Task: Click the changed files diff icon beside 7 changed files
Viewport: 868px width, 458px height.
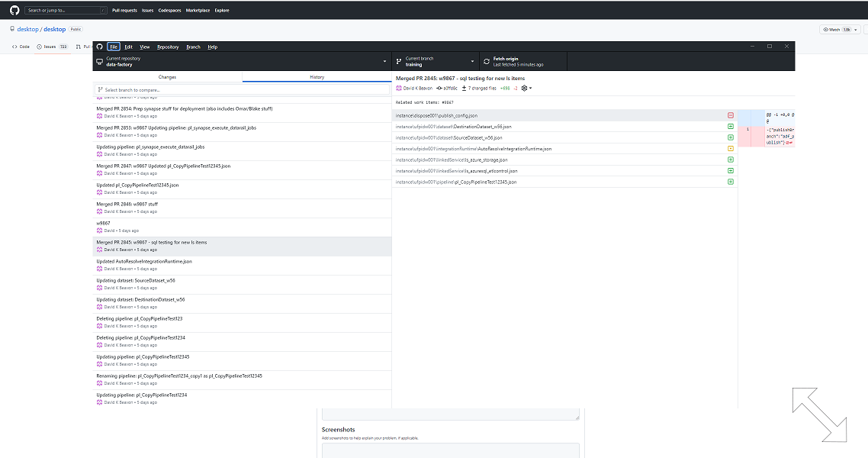Action: click(x=464, y=88)
